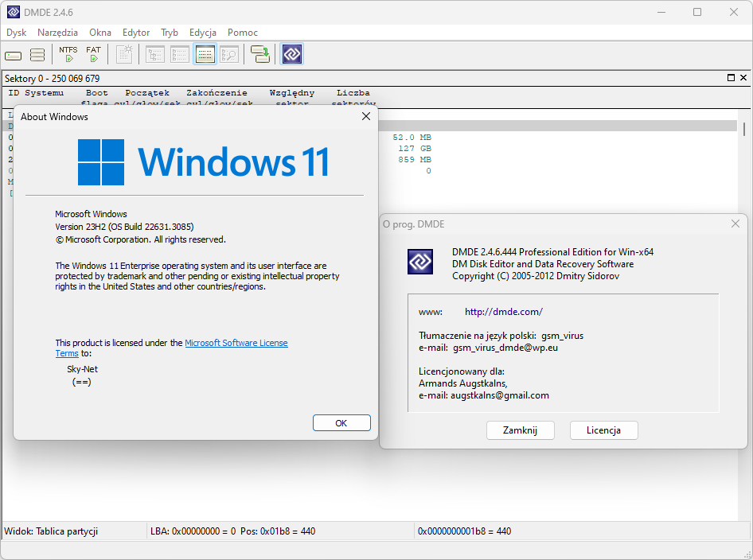Viewport: 753px width, 560px height.
Task: Start the FAT search toolbar button
Action: (94, 54)
